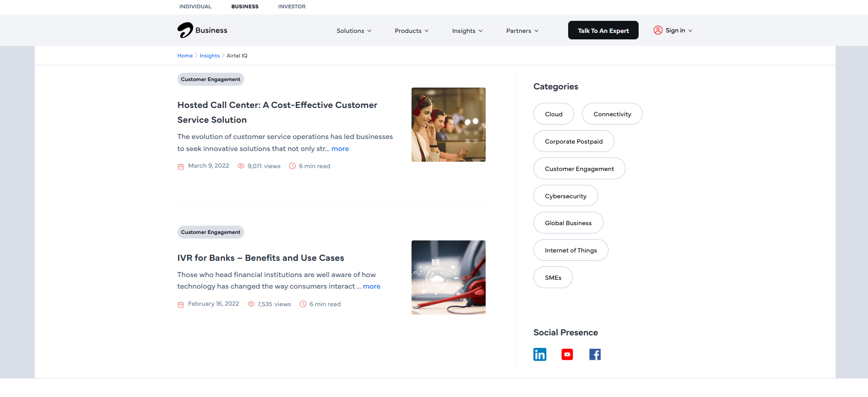The height and width of the screenshot is (397, 868).
Task: Open the Facebook social icon
Action: coord(595,354)
